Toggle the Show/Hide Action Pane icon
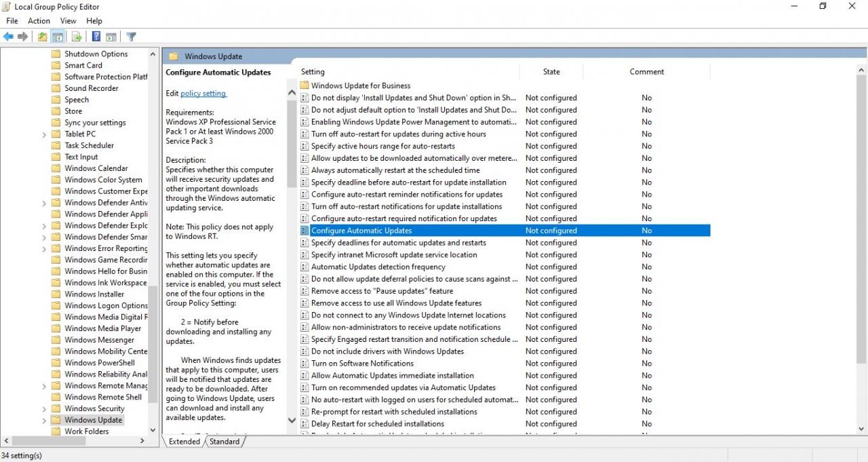Screen dimensions: 868x462 (111, 37)
